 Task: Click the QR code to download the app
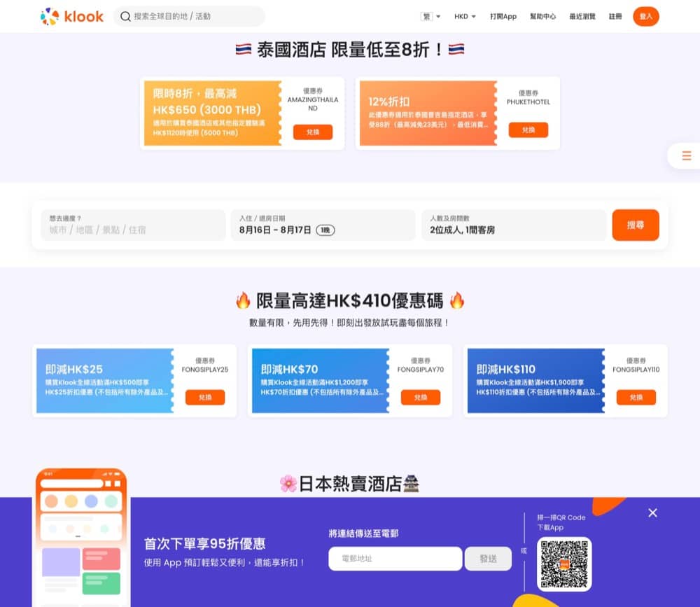coord(564,564)
